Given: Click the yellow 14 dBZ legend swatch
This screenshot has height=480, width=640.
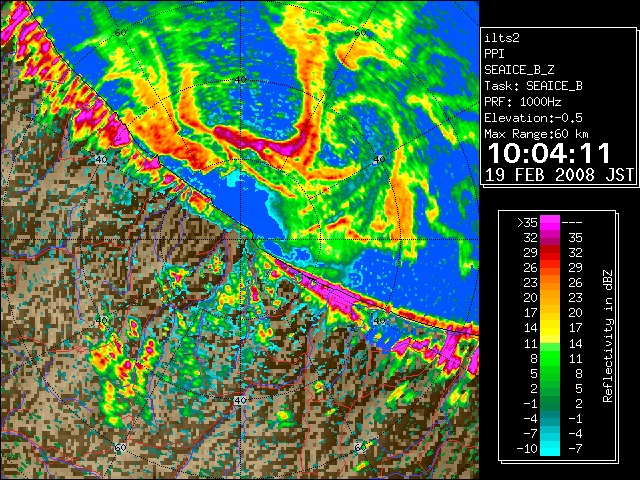Looking at the screenshot, I should point(550,328).
